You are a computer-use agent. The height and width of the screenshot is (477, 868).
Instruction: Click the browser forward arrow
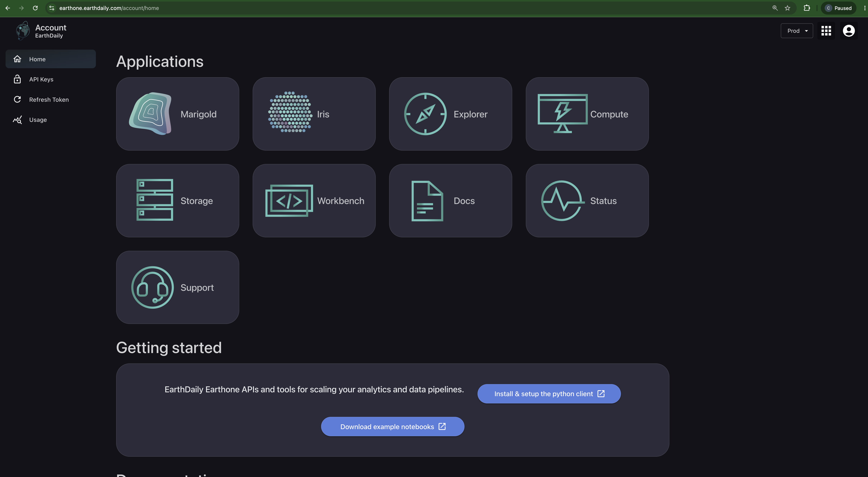[21, 8]
